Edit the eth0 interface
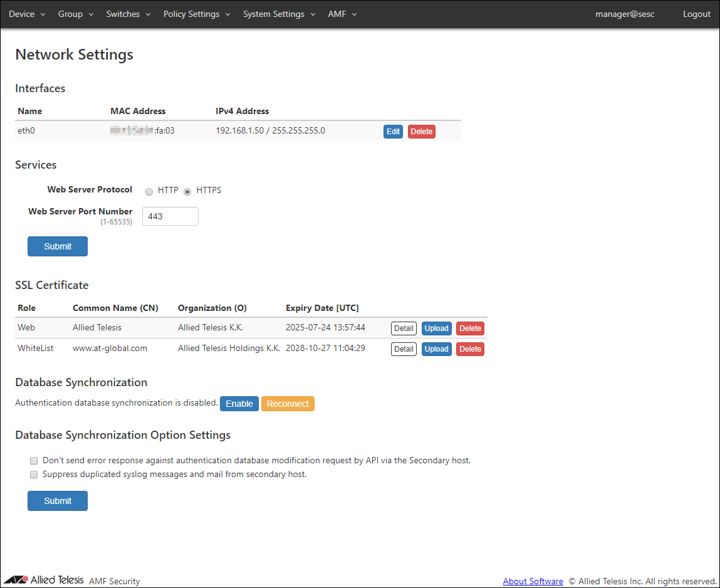 click(x=393, y=132)
